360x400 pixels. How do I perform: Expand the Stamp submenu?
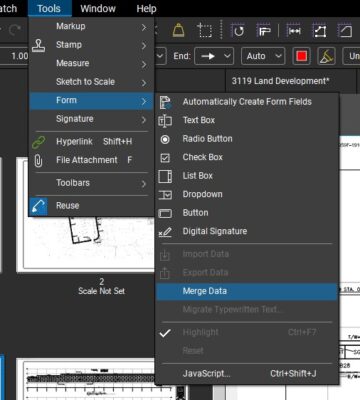click(x=91, y=45)
